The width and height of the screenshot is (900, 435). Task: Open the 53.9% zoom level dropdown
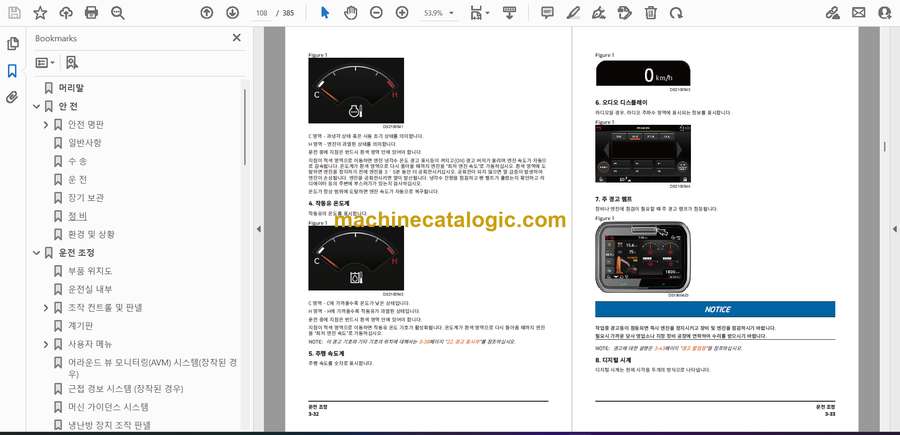[x=439, y=13]
